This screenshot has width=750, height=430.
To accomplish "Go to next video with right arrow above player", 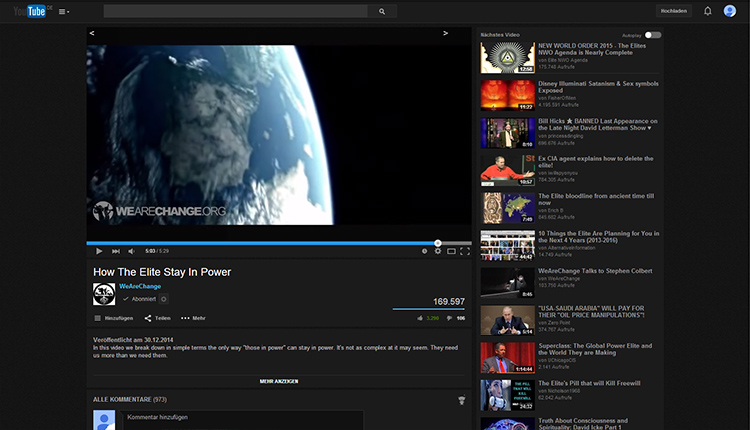I will (x=445, y=33).
